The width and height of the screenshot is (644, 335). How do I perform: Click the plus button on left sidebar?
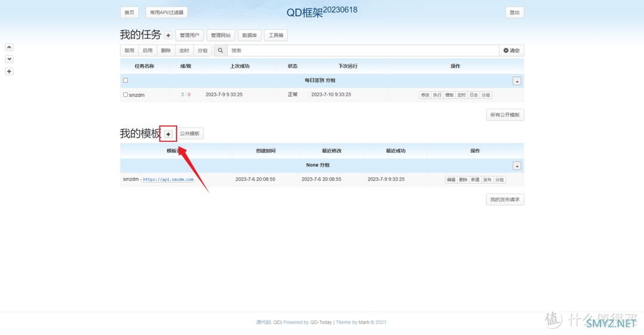tap(9, 71)
